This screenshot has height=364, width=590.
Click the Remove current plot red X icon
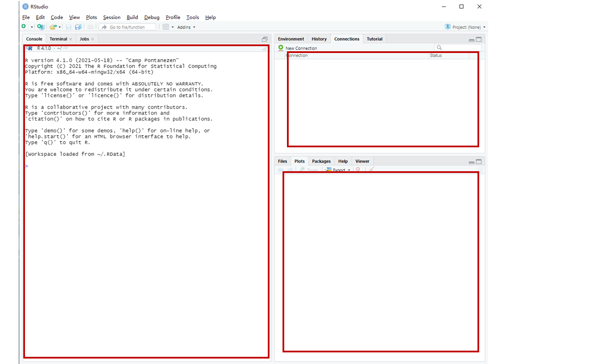(358, 170)
